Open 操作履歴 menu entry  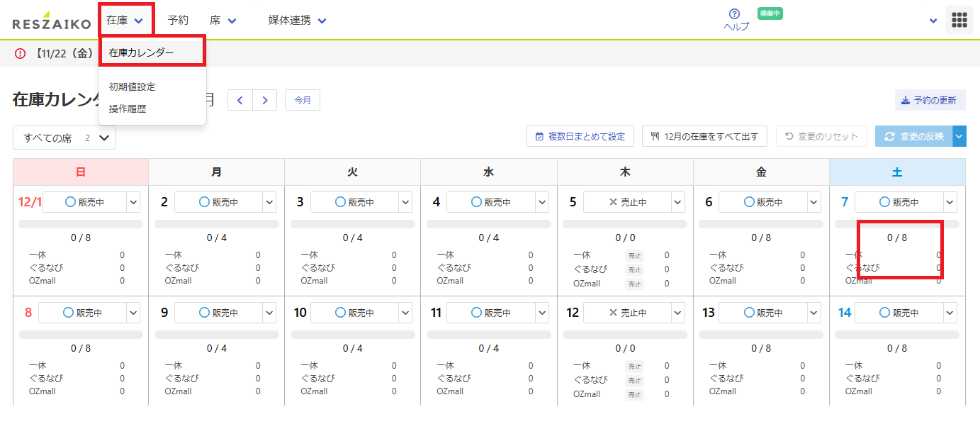pyautogui.click(x=128, y=109)
